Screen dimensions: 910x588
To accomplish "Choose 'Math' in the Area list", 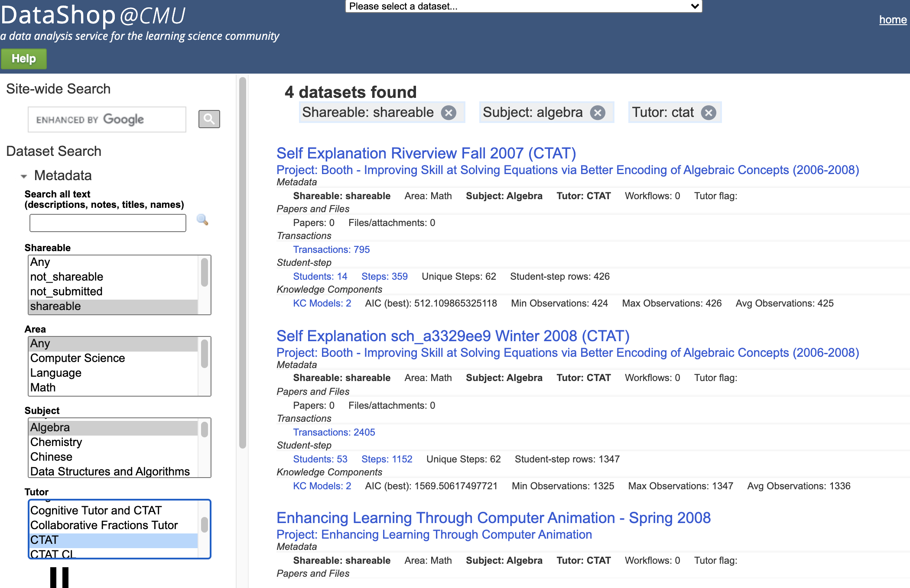I will 114,388.
